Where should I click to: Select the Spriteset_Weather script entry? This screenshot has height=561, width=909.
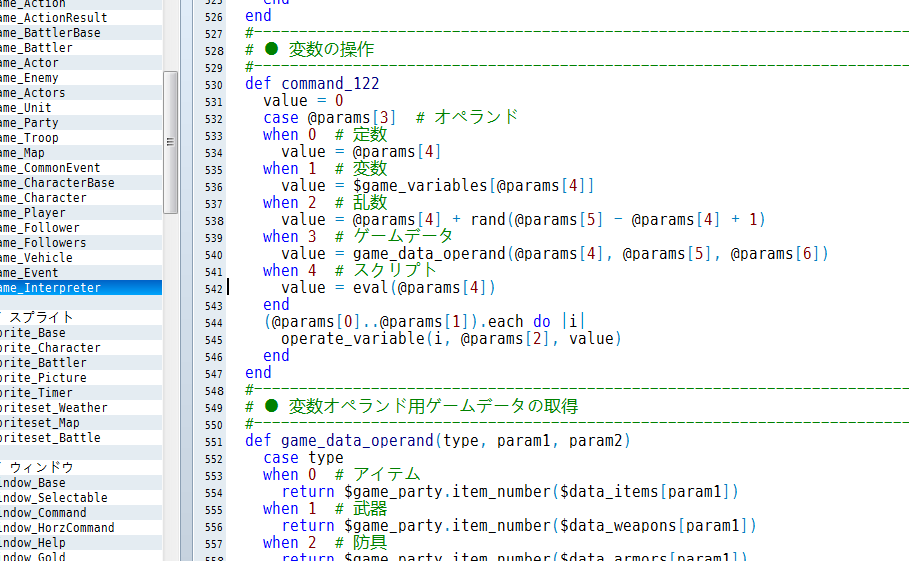click(x=81, y=408)
